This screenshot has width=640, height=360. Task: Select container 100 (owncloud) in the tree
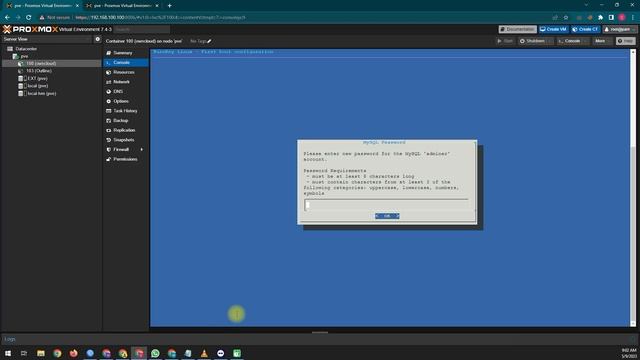41,63
